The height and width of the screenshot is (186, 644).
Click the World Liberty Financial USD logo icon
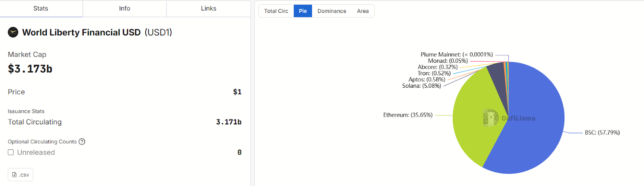(13, 32)
